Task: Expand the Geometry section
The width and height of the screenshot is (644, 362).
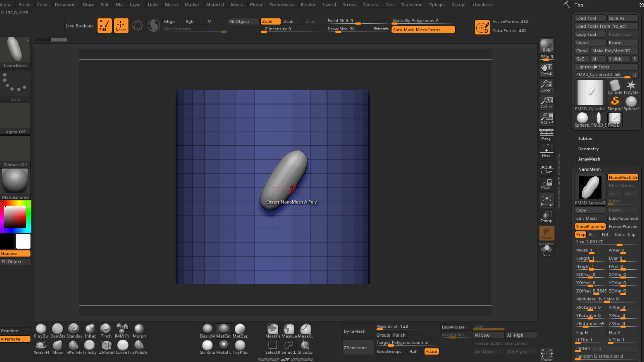Action: 588,149
